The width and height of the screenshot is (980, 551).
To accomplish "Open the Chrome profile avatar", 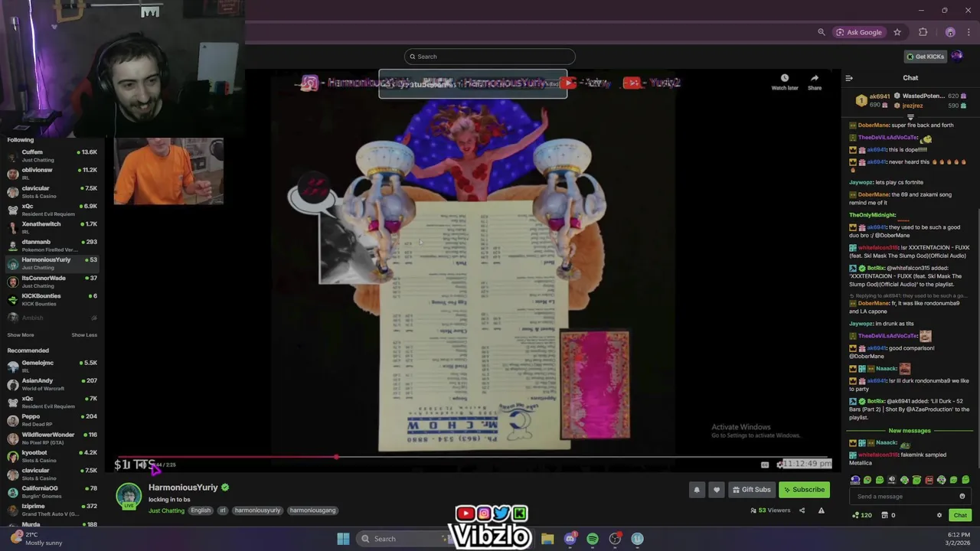I will tap(950, 32).
